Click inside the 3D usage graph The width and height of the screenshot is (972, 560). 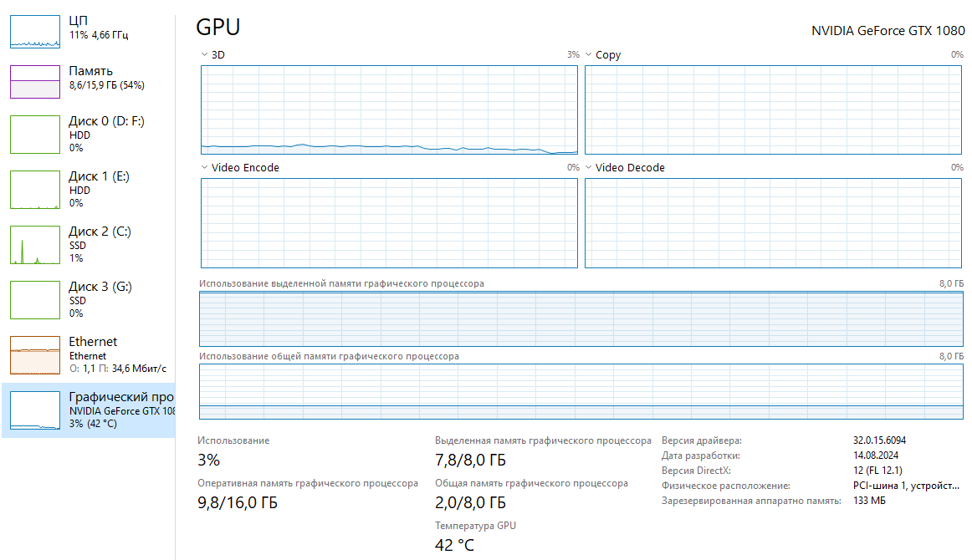point(389,109)
